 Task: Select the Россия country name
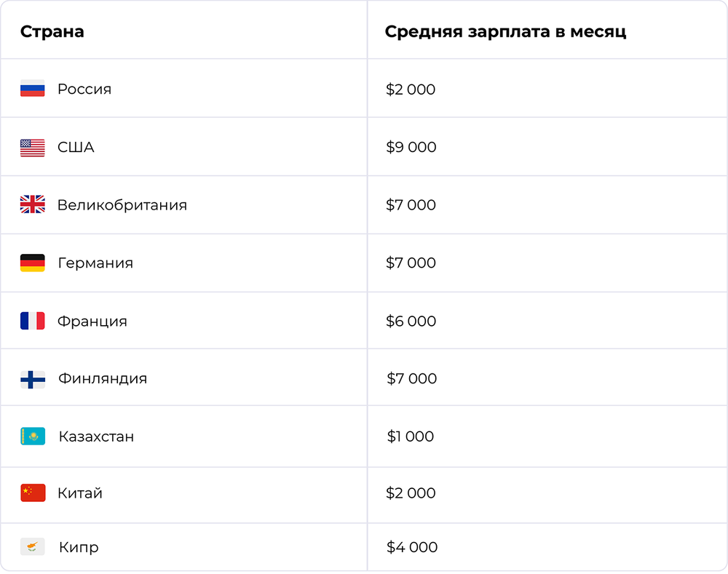pos(84,89)
